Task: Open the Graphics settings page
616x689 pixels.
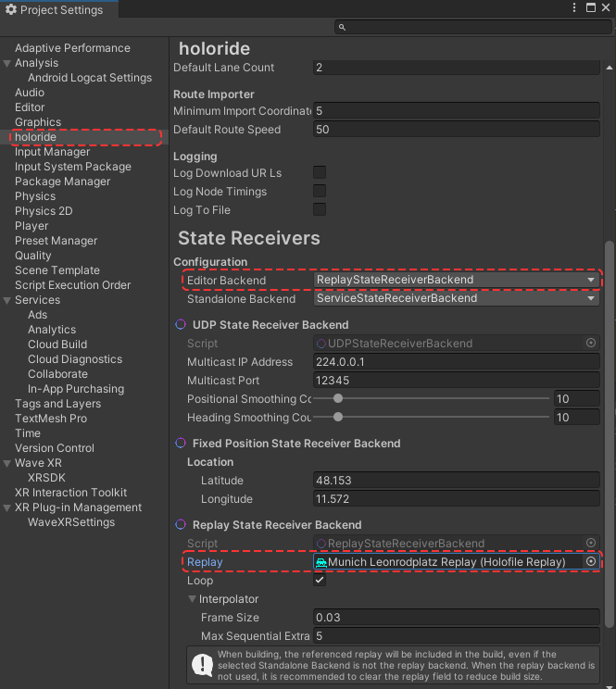Action: point(38,122)
